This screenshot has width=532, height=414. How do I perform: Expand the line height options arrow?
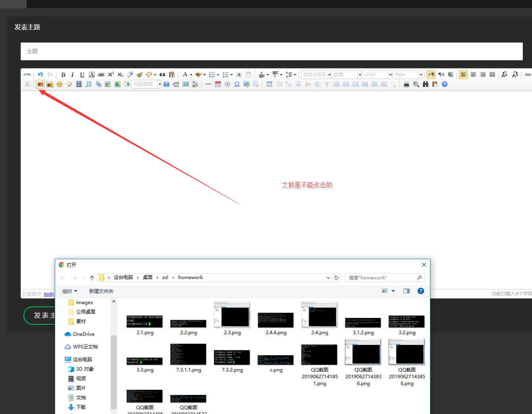(295, 75)
